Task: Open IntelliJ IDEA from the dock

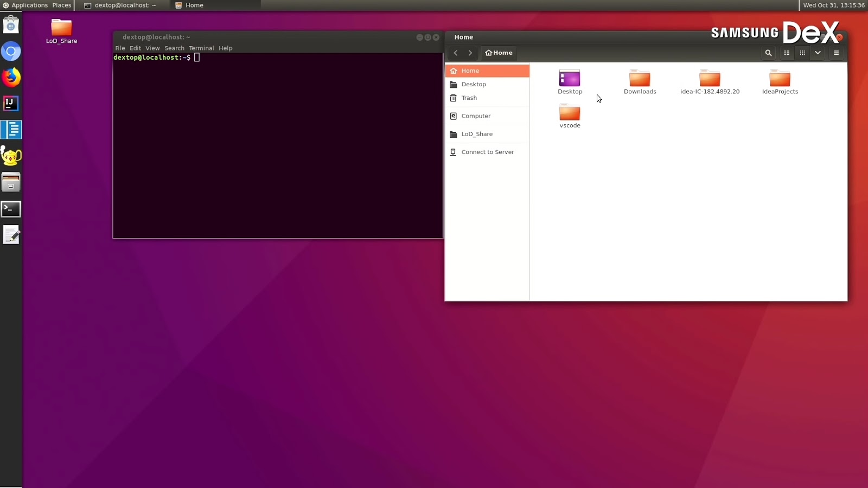Action: coord(11,103)
